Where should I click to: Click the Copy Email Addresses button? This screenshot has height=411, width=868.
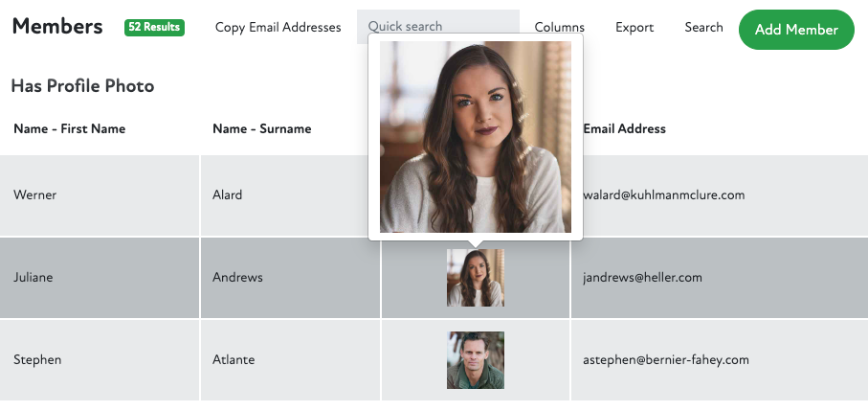click(278, 28)
